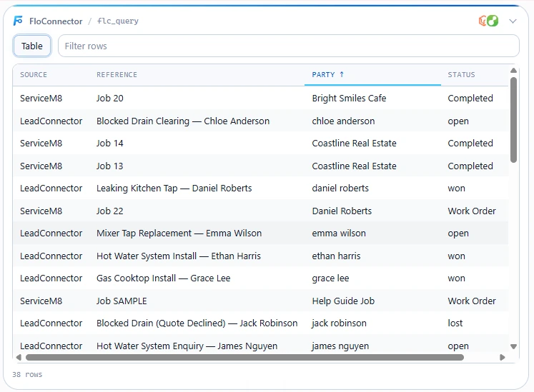This screenshot has height=392, width=534.
Task: Click ServiceM8 source in Job 20 row
Action: [x=41, y=99]
